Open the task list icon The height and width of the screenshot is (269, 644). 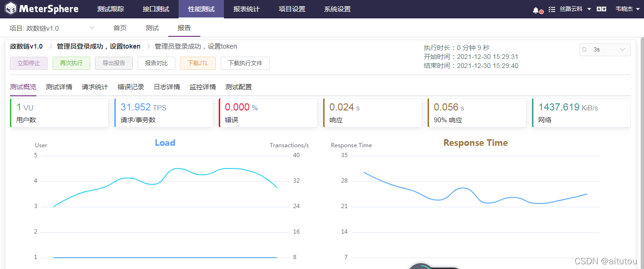tap(552, 9)
